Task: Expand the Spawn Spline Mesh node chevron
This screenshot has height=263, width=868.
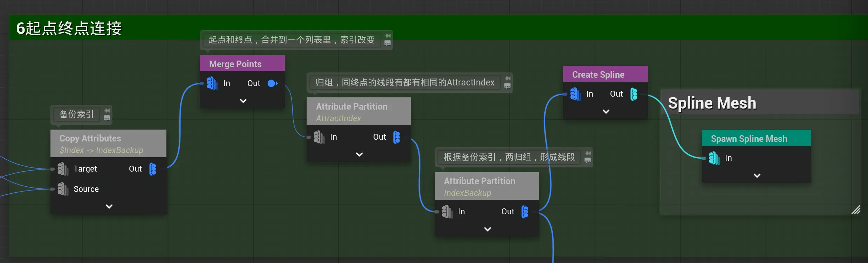Action: (757, 175)
